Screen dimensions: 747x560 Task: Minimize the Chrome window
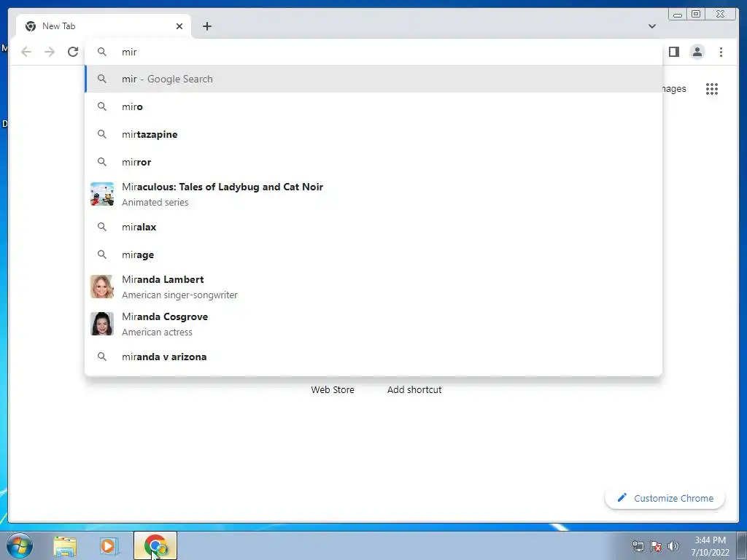coord(678,14)
